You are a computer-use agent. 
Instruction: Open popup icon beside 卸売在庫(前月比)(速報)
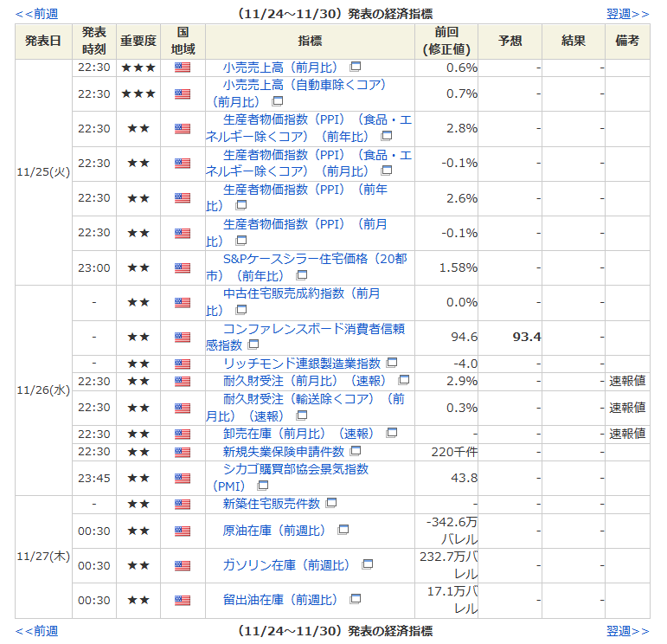point(392,433)
